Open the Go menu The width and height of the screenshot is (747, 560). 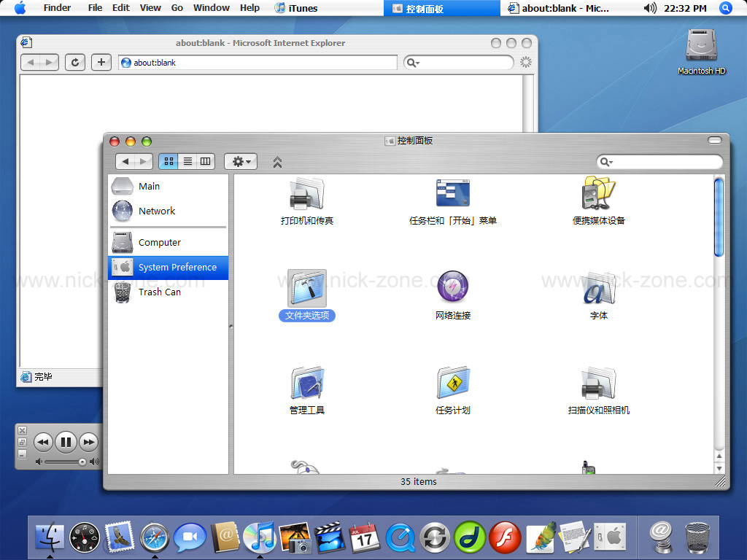[177, 8]
